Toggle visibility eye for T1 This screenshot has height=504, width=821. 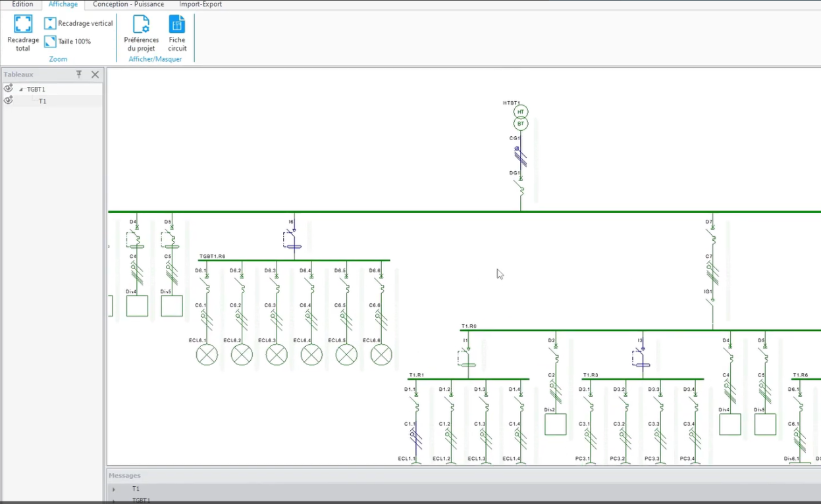[x=8, y=100]
